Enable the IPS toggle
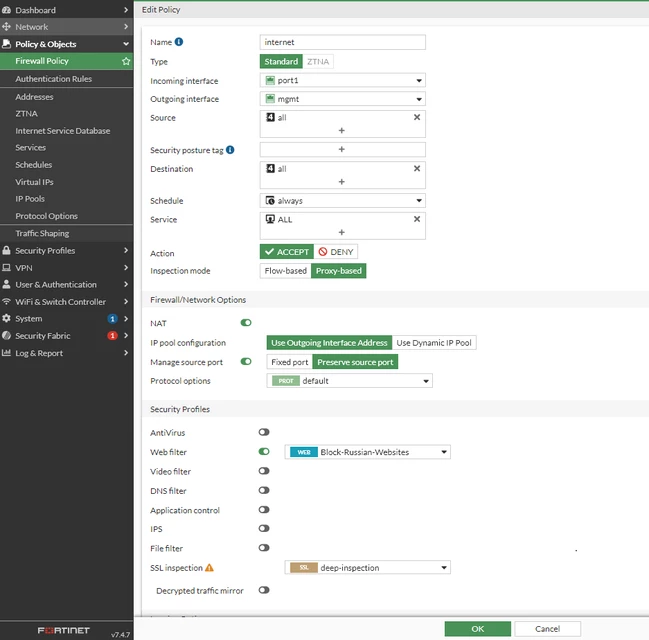Image resolution: width=649 pixels, height=640 pixels. click(264, 528)
